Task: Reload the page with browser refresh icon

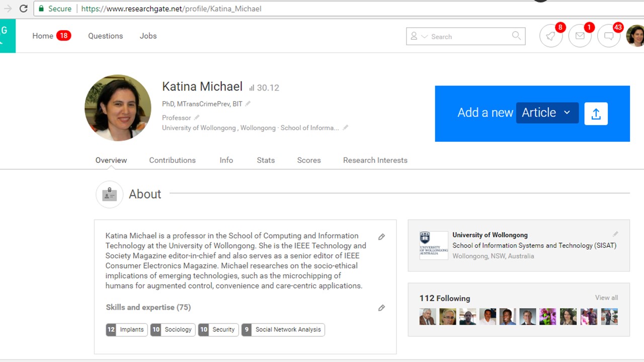Action: (x=23, y=9)
